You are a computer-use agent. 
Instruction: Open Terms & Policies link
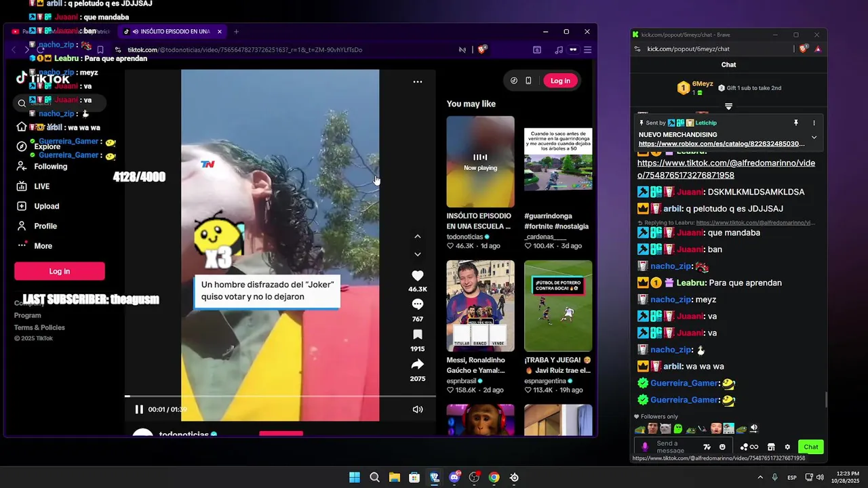[x=39, y=327]
